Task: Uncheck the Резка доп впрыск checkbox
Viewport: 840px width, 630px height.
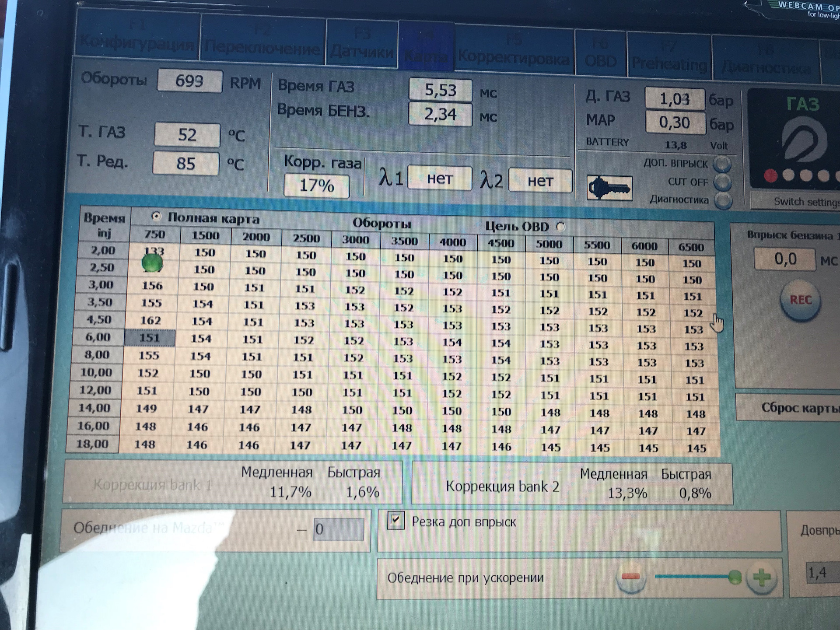Action: 395,521
